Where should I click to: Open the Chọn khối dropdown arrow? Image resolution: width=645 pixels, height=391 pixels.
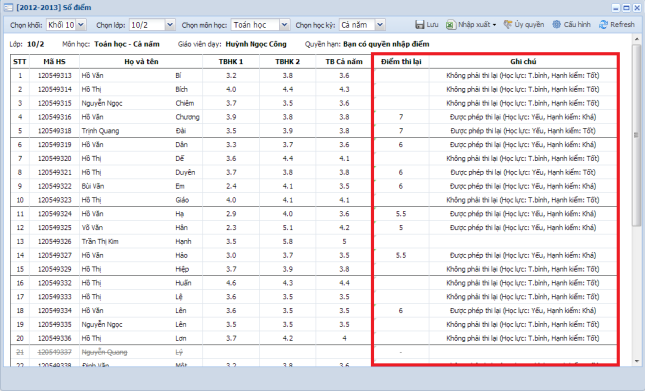tap(81, 25)
